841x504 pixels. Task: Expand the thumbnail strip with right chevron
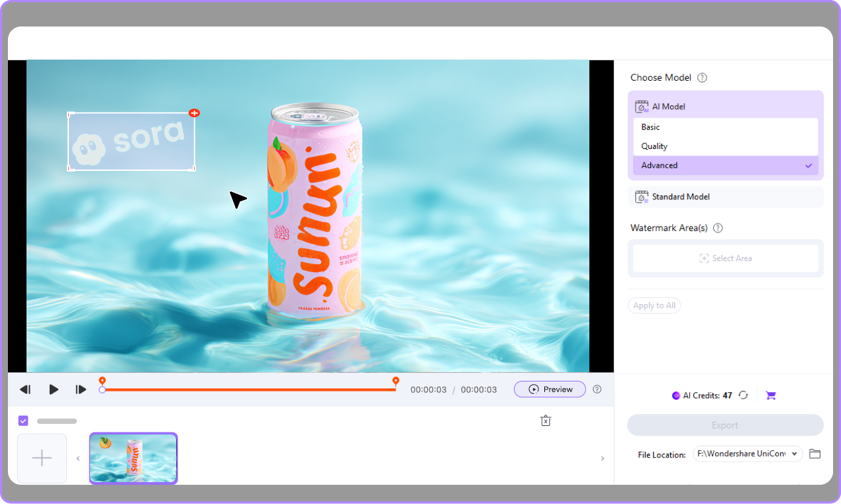(x=602, y=458)
